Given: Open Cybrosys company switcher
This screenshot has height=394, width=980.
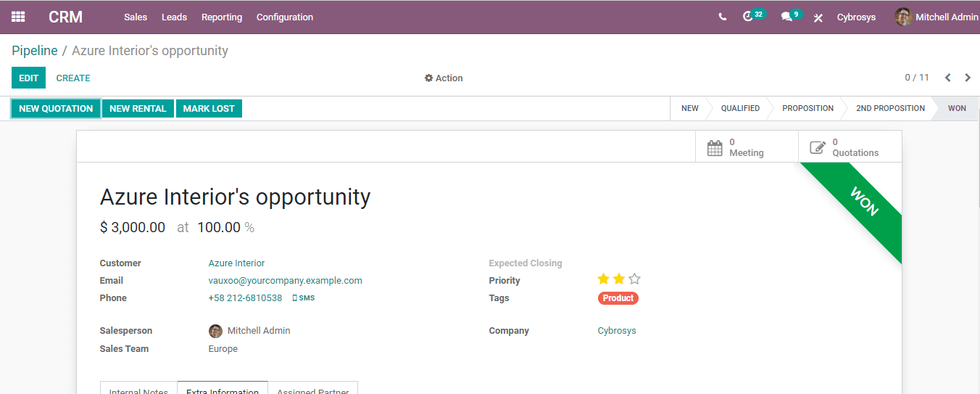Looking at the screenshot, I should pyautogui.click(x=856, y=17).
